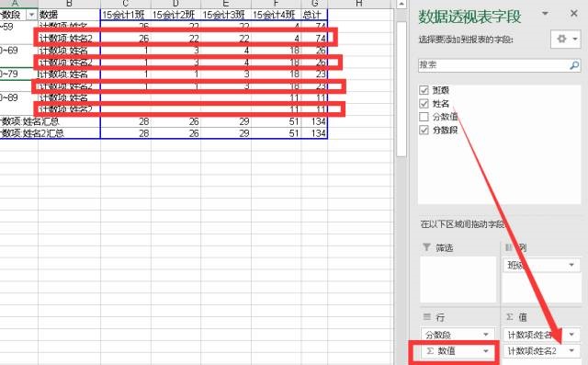
Task: Close the PivotTable fields pane
Action: [573, 14]
